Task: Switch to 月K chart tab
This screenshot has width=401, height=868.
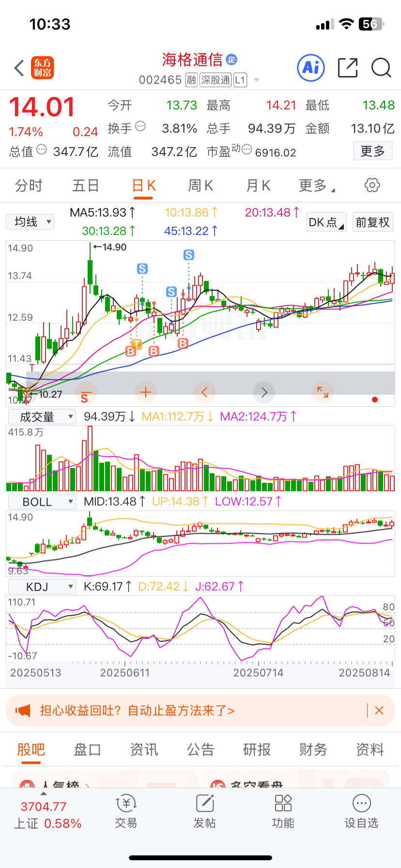Action: [258, 186]
